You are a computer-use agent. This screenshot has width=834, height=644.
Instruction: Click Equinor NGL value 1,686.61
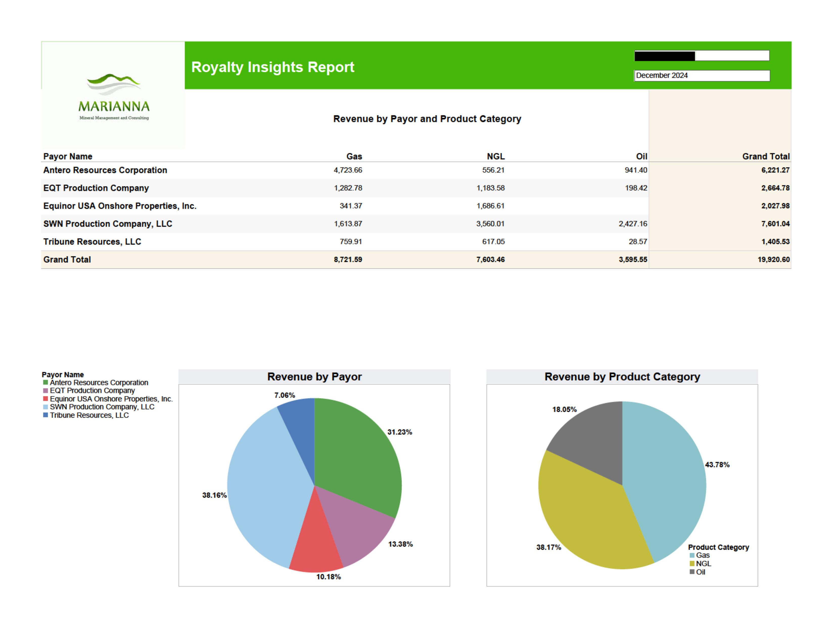pyautogui.click(x=490, y=206)
